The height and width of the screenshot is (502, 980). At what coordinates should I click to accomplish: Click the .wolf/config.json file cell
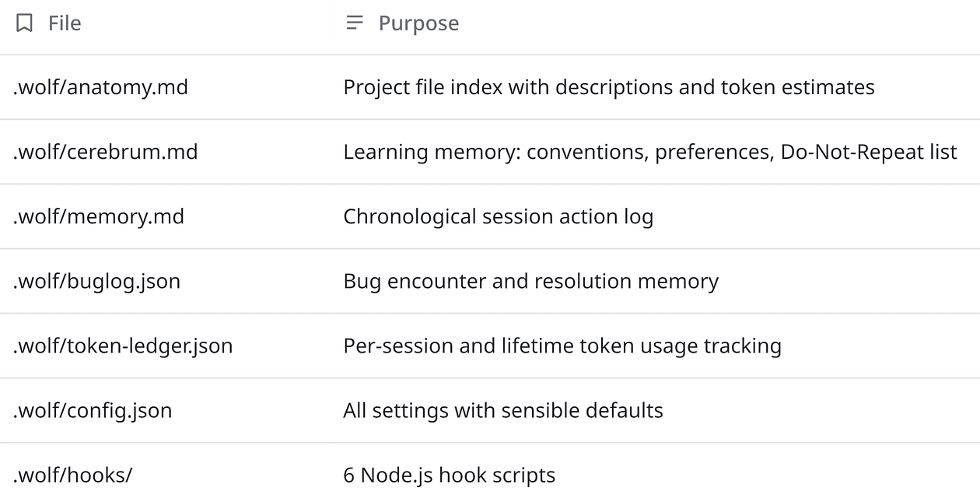pos(93,410)
